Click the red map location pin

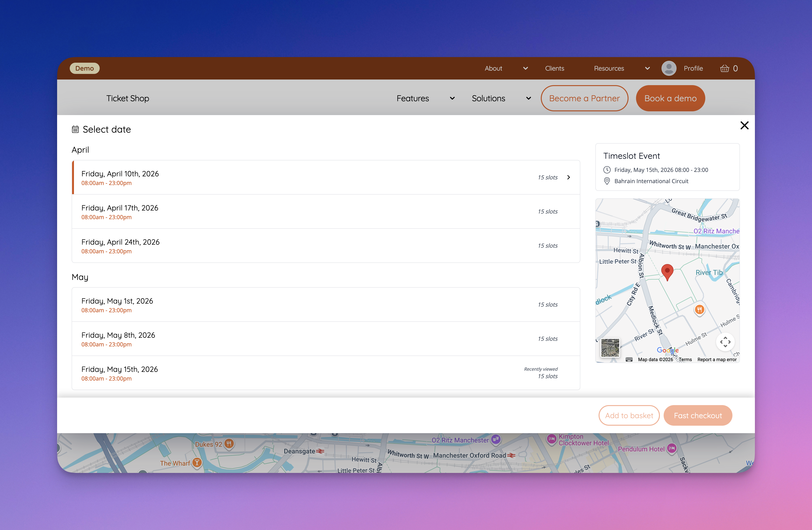pos(667,272)
